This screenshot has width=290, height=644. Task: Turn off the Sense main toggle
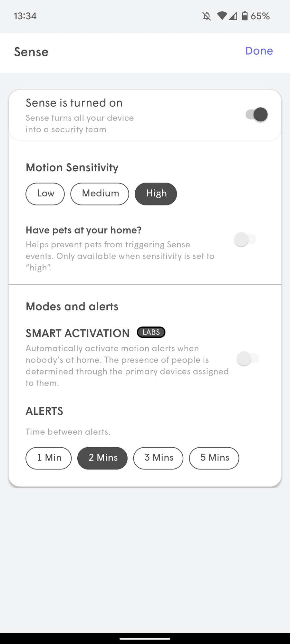click(256, 114)
